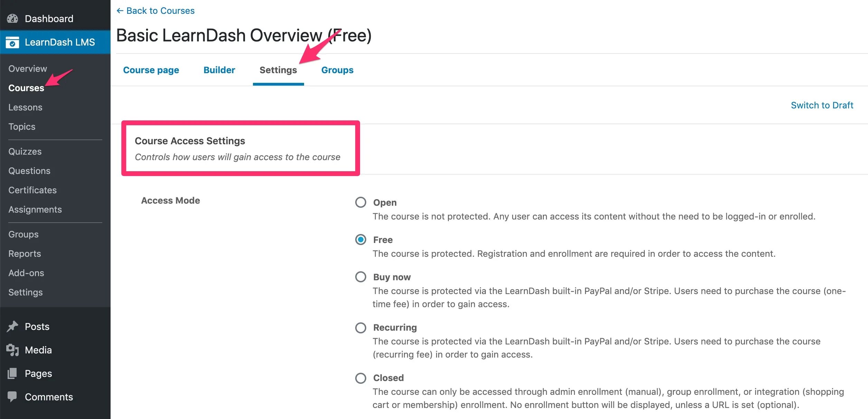Select the Open access mode radio button
This screenshot has width=868, height=419.
(x=361, y=202)
